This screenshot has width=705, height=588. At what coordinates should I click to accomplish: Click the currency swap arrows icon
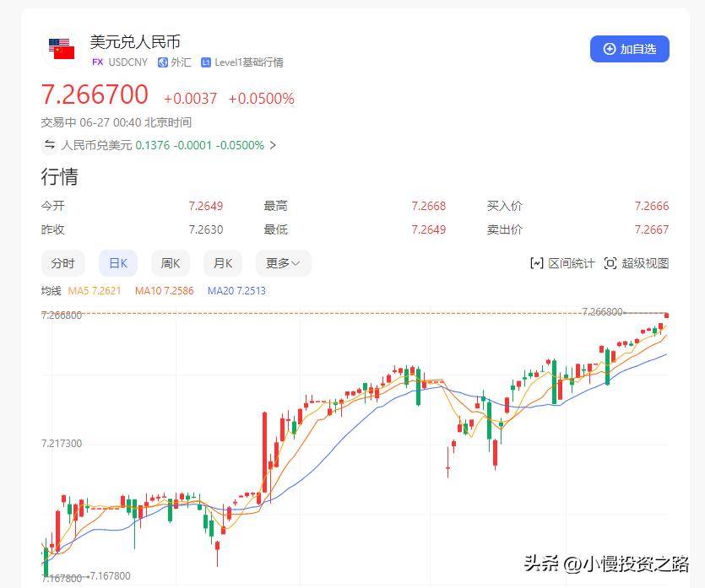50,145
